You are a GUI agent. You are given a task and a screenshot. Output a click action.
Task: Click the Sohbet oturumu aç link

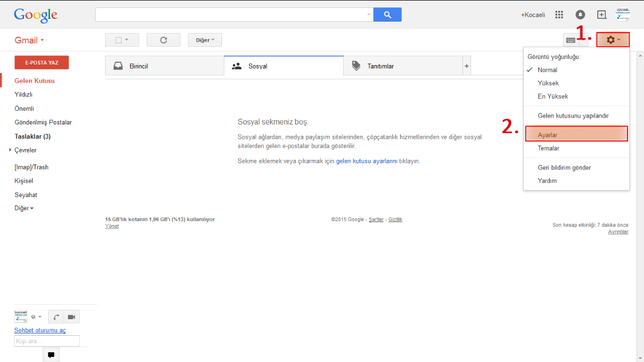40,331
